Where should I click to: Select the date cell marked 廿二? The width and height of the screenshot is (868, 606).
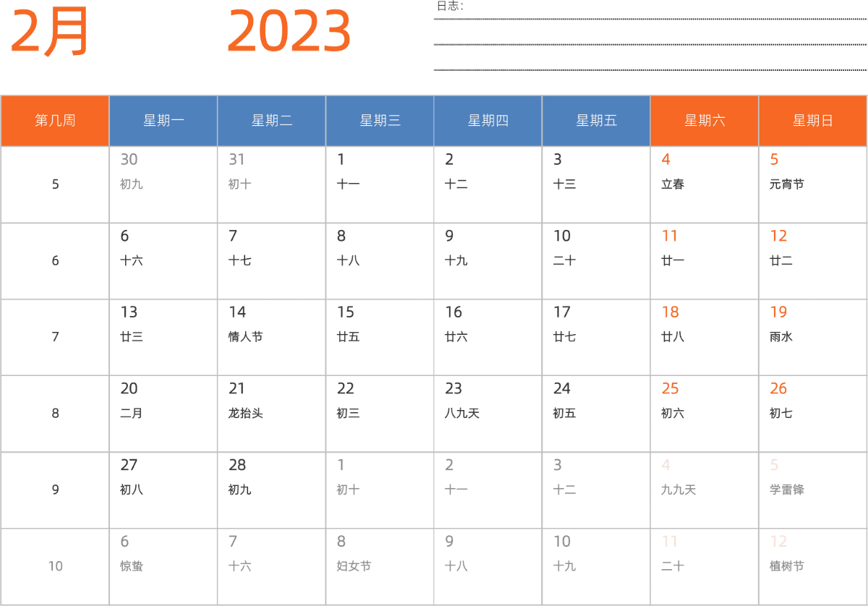pyautogui.click(x=813, y=261)
